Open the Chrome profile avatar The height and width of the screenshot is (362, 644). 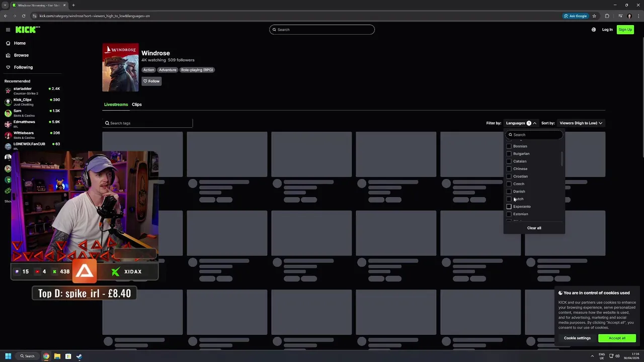(629, 16)
